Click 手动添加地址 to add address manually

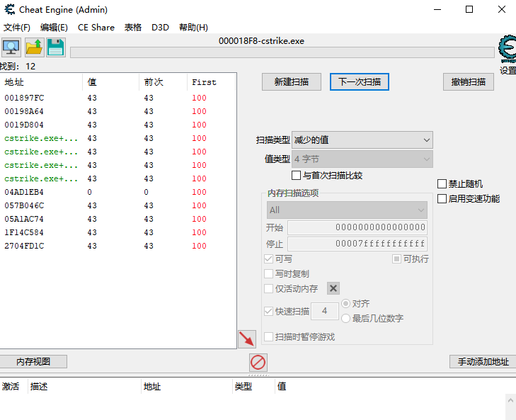click(483, 362)
